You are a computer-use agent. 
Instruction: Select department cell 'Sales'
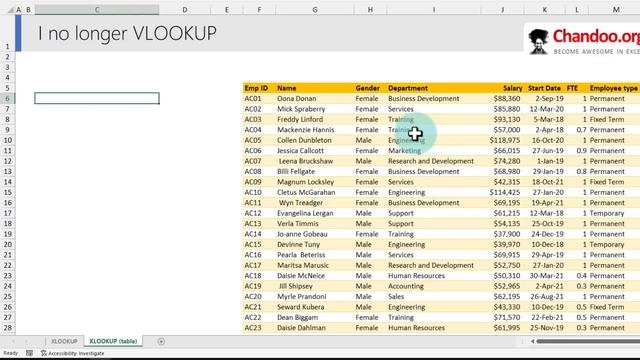click(433, 296)
